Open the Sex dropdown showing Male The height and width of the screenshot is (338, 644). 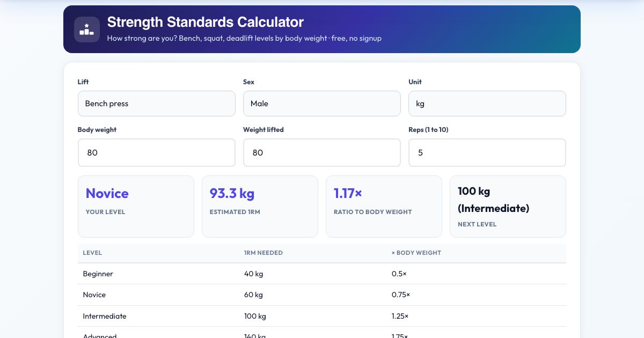(x=322, y=104)
